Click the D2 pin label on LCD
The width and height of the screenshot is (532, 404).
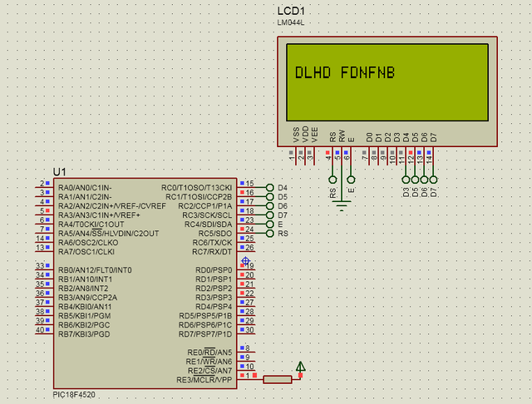[388, 137]
